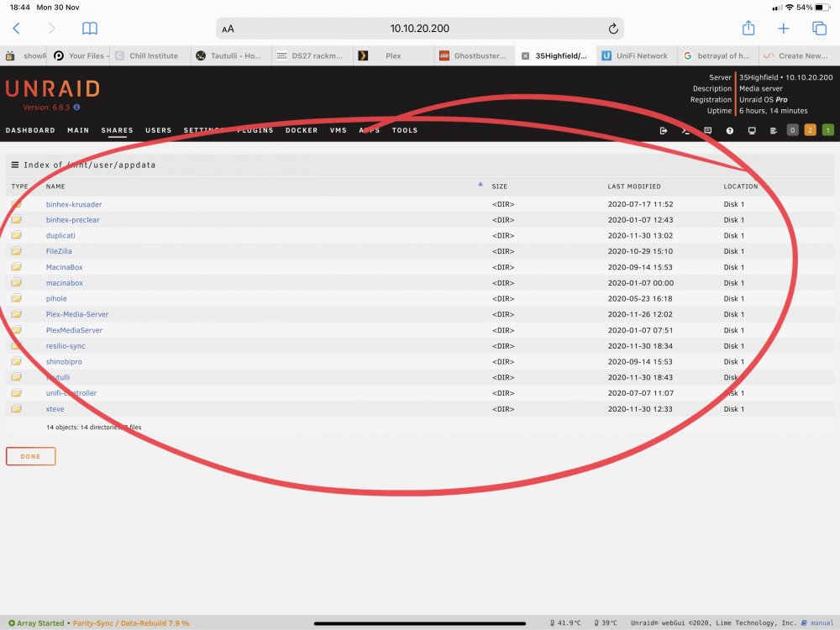Tap the 10.10.20.200 address bar
This screenshot has width=840, height=630.
(x=419, y=29)
